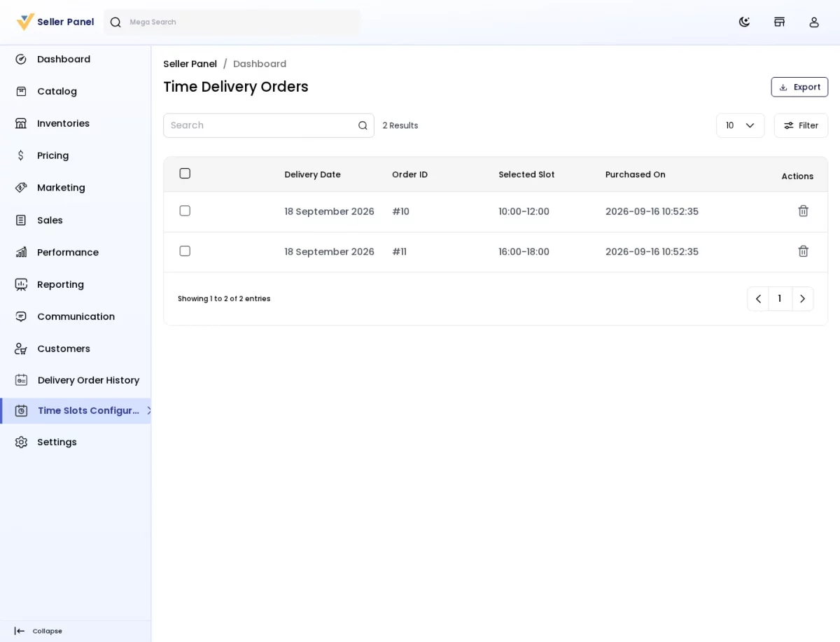Image resolution: width=840 pixels, height=642 pixels.
Task: Click the Seller Panel logo icon
Action: [25, 22]
